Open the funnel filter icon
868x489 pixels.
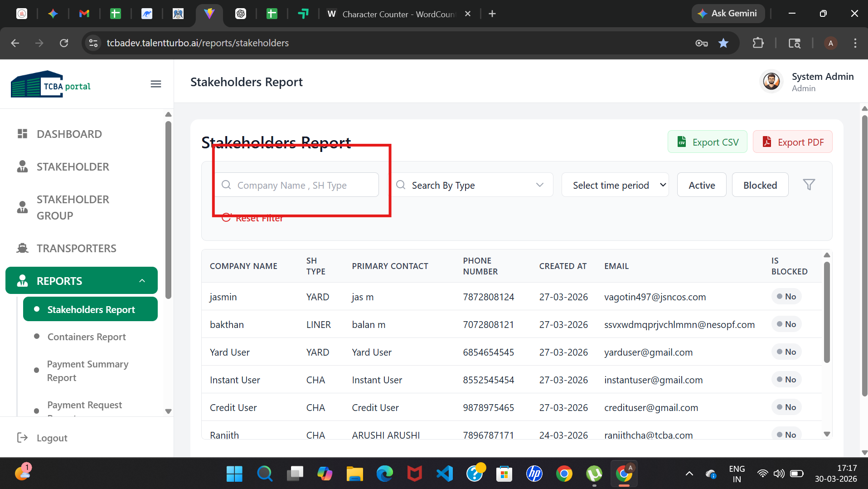(809, 185)
